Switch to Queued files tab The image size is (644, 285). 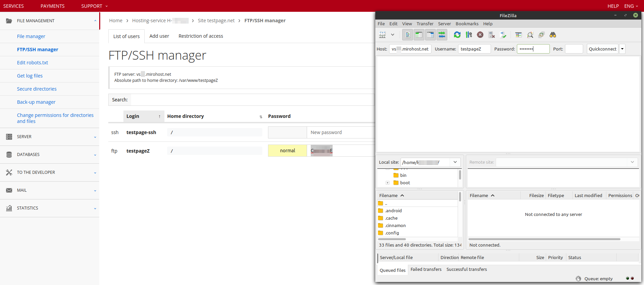point(392,270)
